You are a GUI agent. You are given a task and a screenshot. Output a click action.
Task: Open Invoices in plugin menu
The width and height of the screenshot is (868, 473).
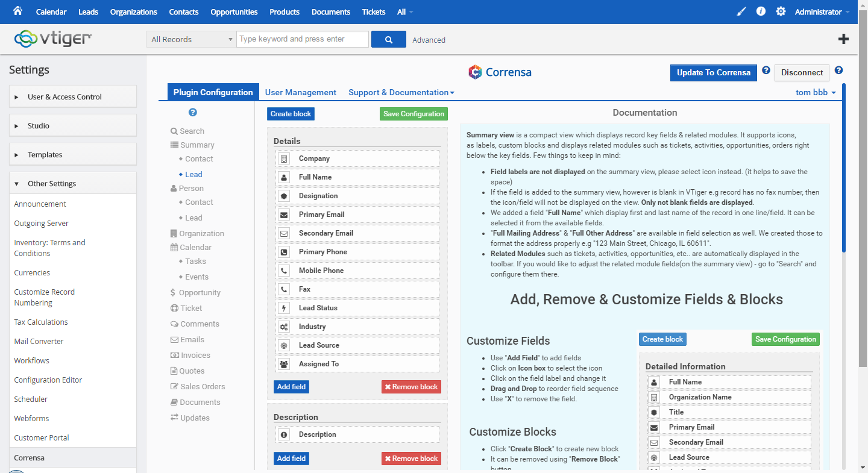(190, 356)
